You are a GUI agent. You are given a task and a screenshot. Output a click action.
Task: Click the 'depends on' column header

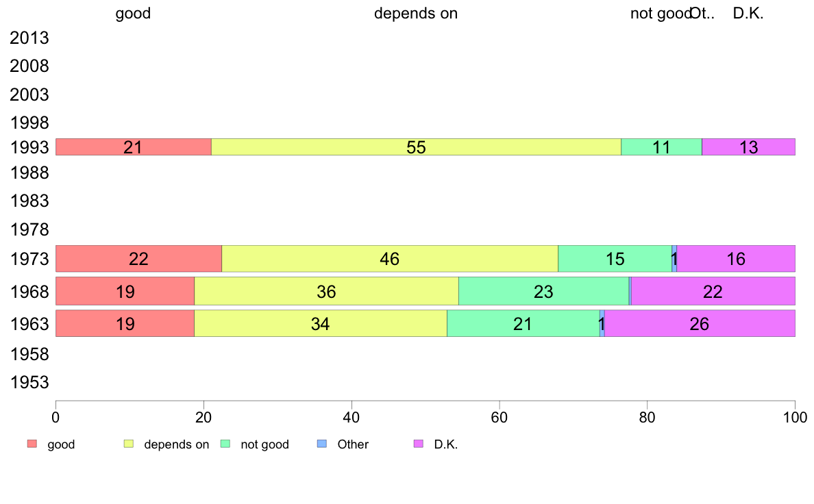[415, 14]
